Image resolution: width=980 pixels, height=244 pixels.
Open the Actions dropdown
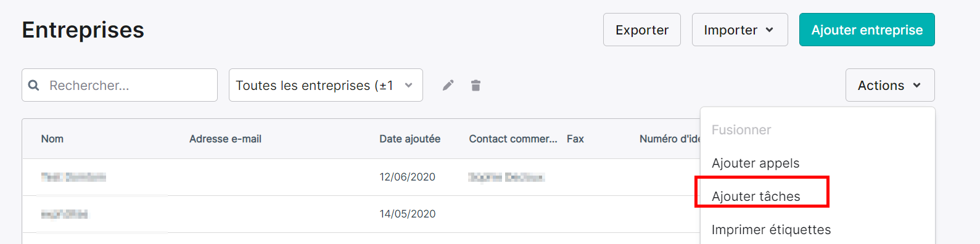pyautogui.click(x=890, y=85)
